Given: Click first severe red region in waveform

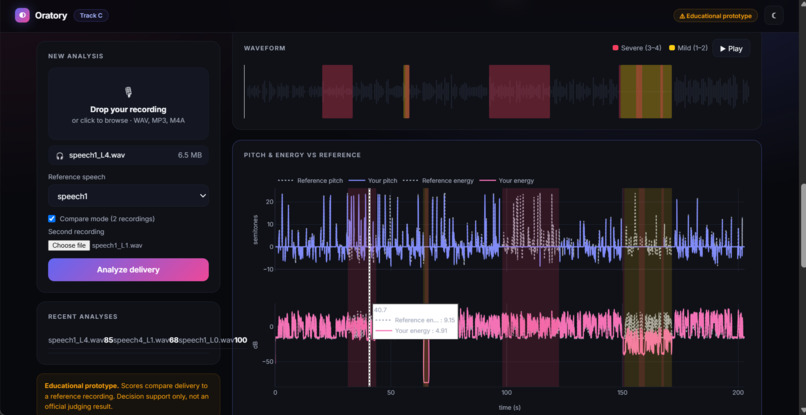Looking at the screenshot, I should (x=337, y=92).
